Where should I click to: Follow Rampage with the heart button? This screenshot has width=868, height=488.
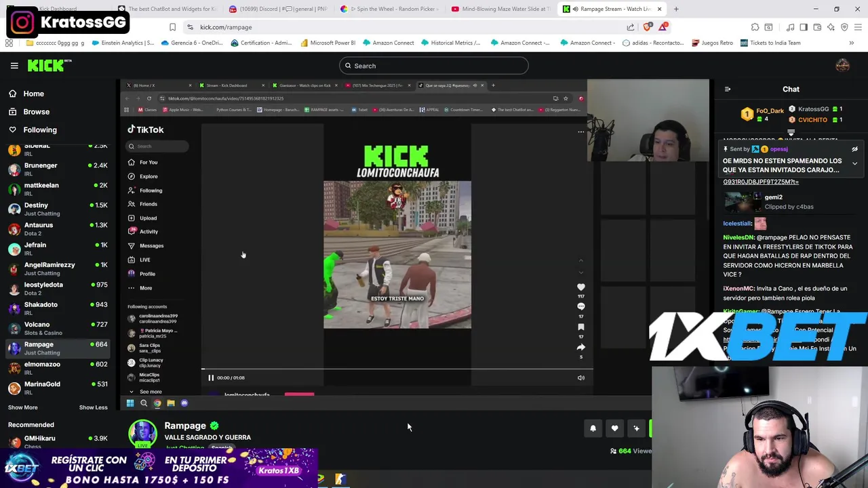point(614,428)
